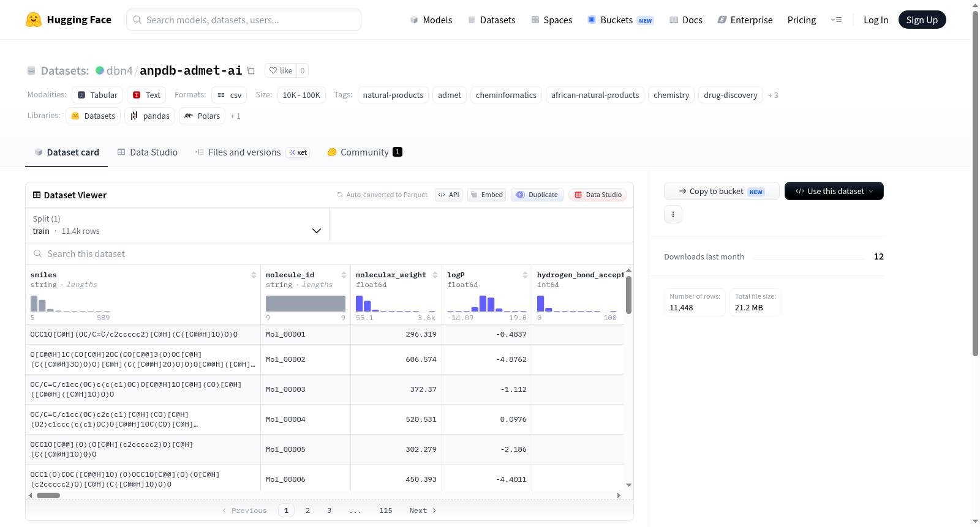Click the Embed button

tap(487, 195)
